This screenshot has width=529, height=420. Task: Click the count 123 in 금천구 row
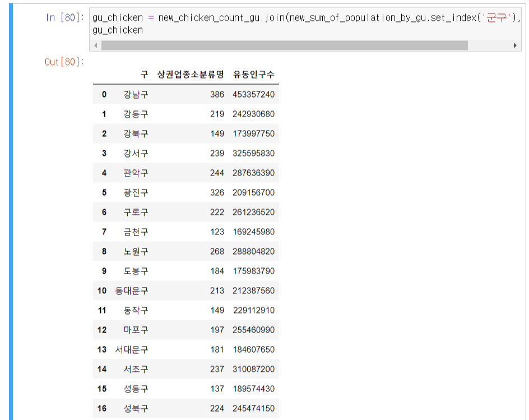[x=217, y=232]
